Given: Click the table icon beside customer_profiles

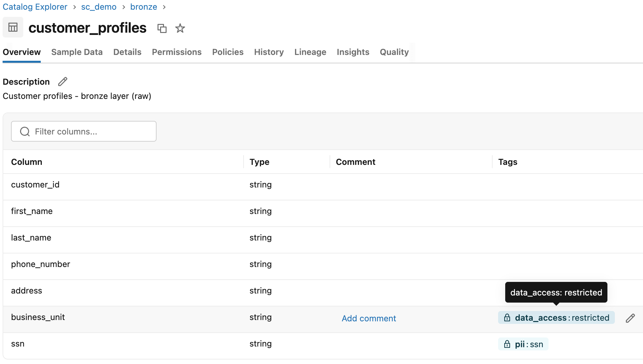Looking at the screenshot, I should [x=13, y=27].
